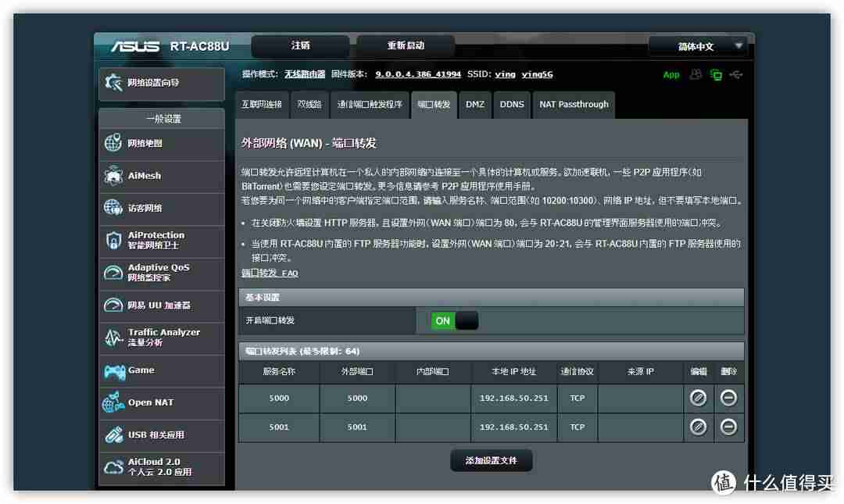This screenshot has width=844, height=504.
Task: Open the AiProtection shield icon
Action: pyautogui.click(x=113, y=240)
